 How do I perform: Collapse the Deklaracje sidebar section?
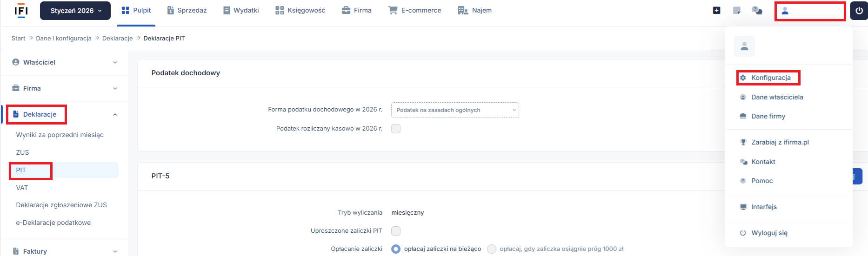click(115, 114)
